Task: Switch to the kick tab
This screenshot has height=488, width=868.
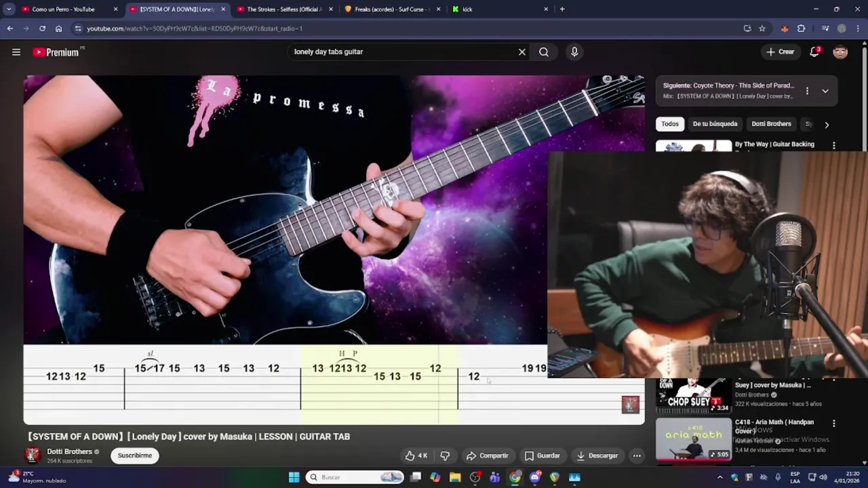Action: [x=500, y=9]
